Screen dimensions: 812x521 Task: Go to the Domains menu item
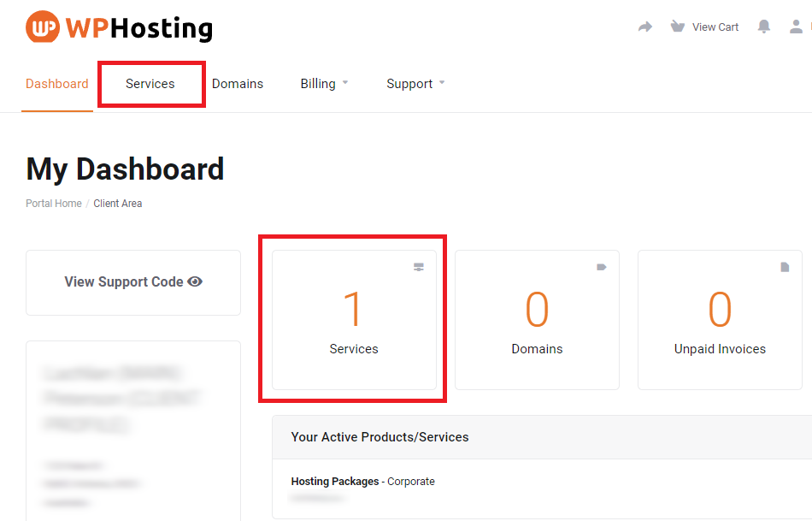point(238,84)
